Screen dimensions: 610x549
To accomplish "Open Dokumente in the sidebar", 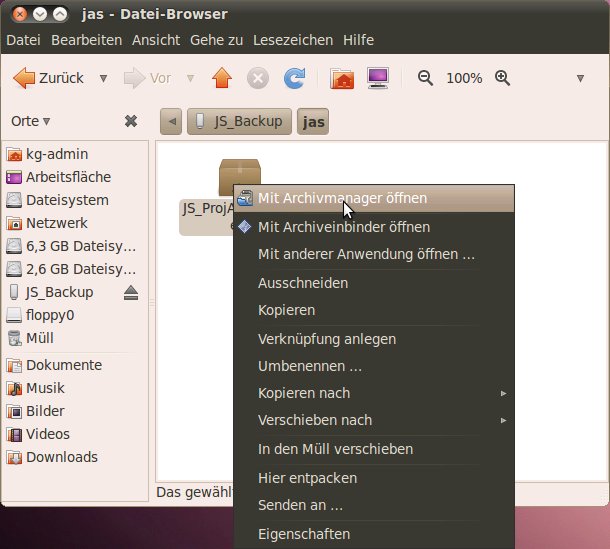I will 64,365.
